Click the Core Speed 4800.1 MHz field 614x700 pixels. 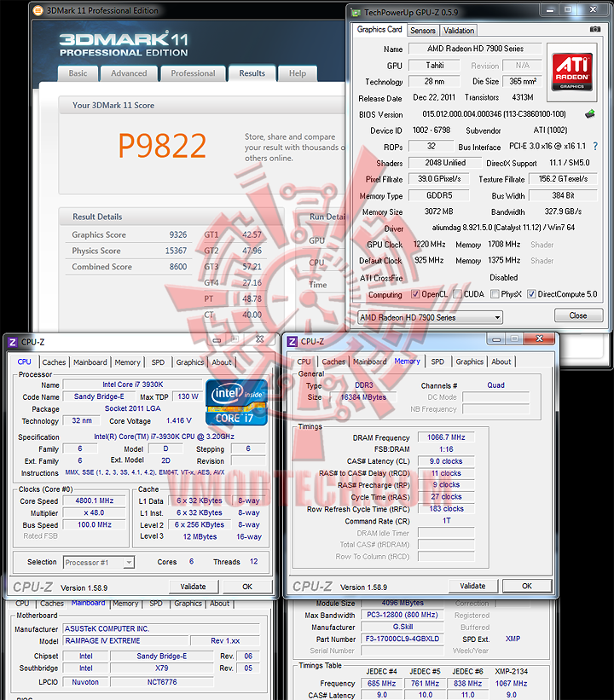(x=94, y=500)
